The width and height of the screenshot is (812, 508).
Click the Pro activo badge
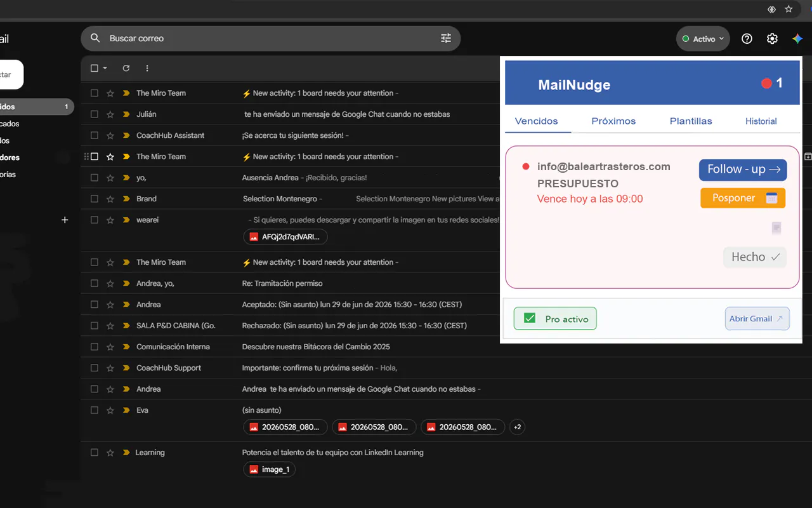click(x=555, y=319)
